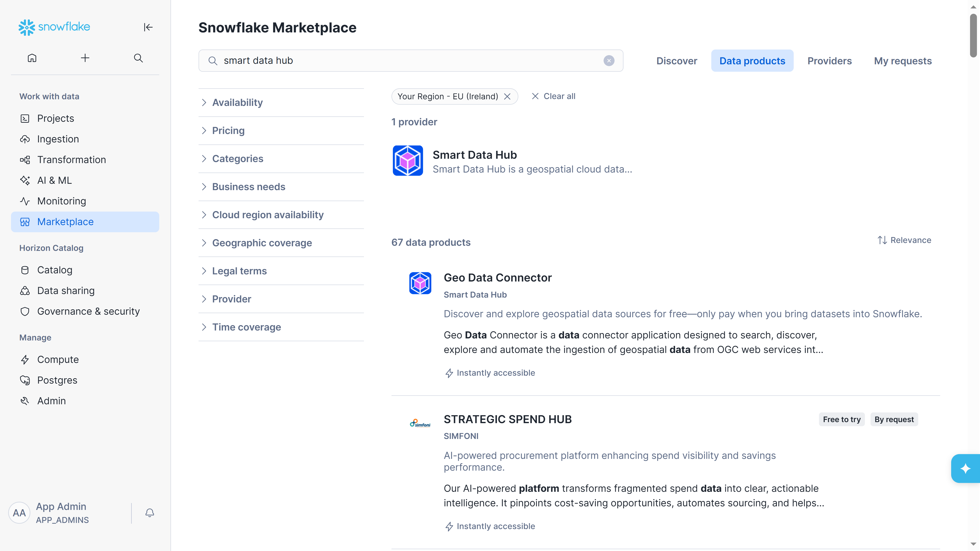
Task: Open the Postgres section
Action: pyautogui.click(x=85, y=380)
